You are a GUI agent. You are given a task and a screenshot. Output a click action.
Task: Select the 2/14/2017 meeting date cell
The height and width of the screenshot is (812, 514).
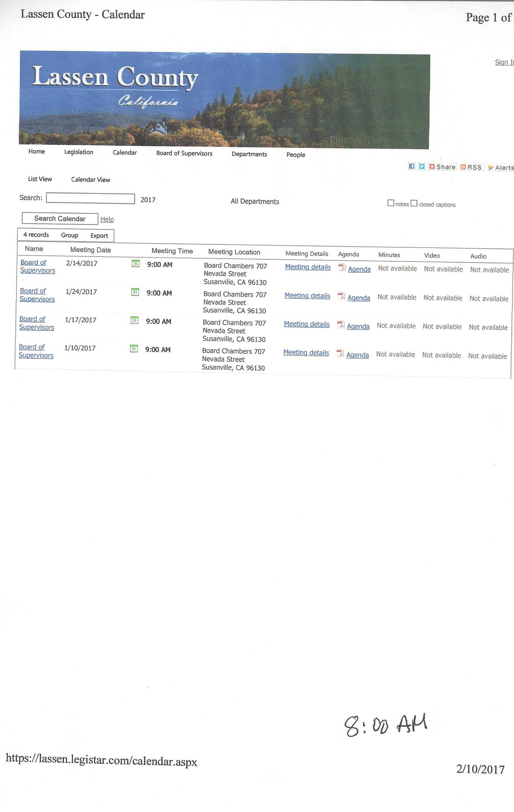82,263
